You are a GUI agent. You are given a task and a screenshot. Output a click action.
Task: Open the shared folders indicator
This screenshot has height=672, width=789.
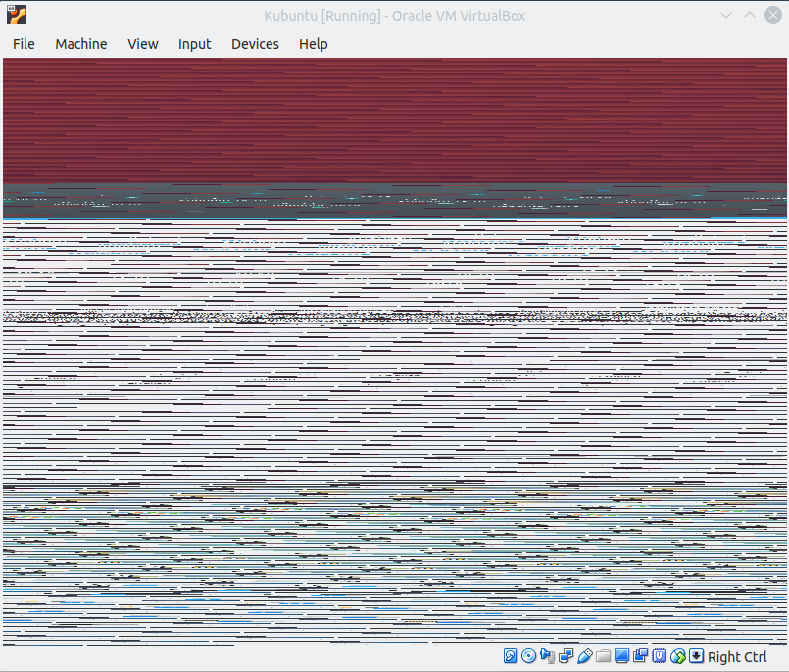click(x=604, y=656)
